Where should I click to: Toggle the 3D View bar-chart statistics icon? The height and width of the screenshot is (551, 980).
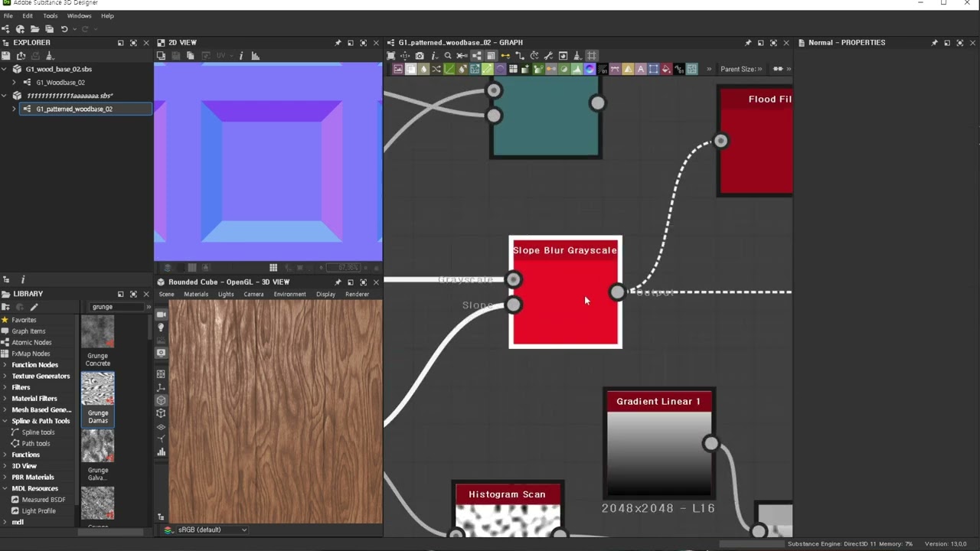pyautogui.click(x=161, y=452)
